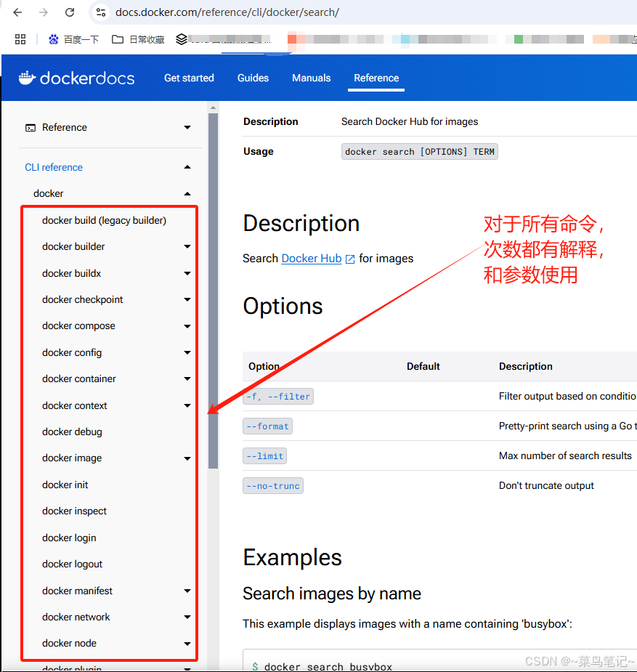This screenshot has height=672, width=637.
Task: Click the -f, --filter option link
Action: coord(278,397)
